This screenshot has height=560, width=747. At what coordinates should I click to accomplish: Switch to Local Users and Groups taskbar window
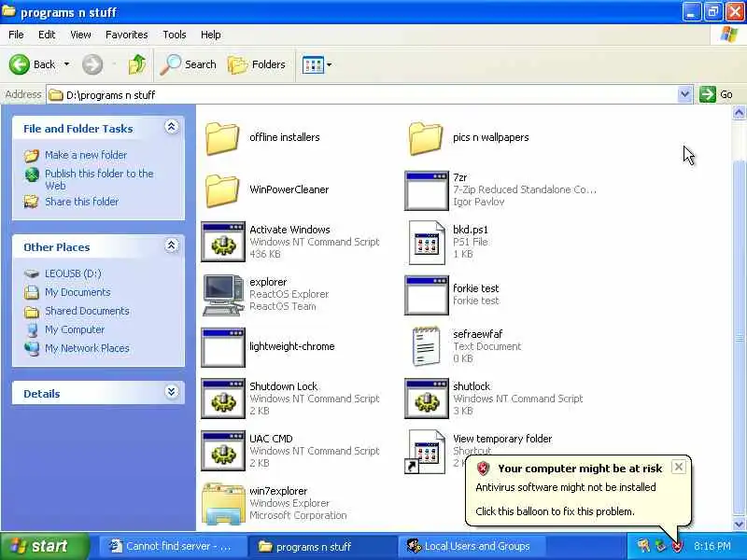click(x=472, y=546)
